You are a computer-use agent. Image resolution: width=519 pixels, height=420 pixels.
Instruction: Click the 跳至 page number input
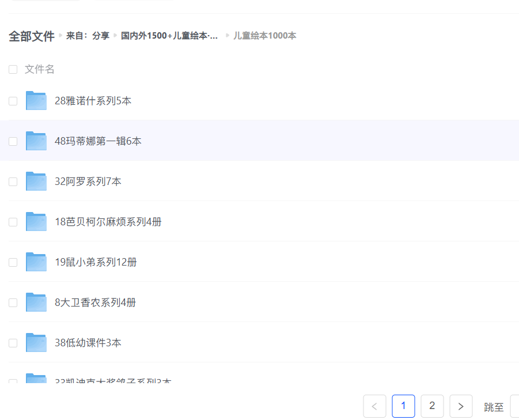pyautogui.click(x=514, y=406)
